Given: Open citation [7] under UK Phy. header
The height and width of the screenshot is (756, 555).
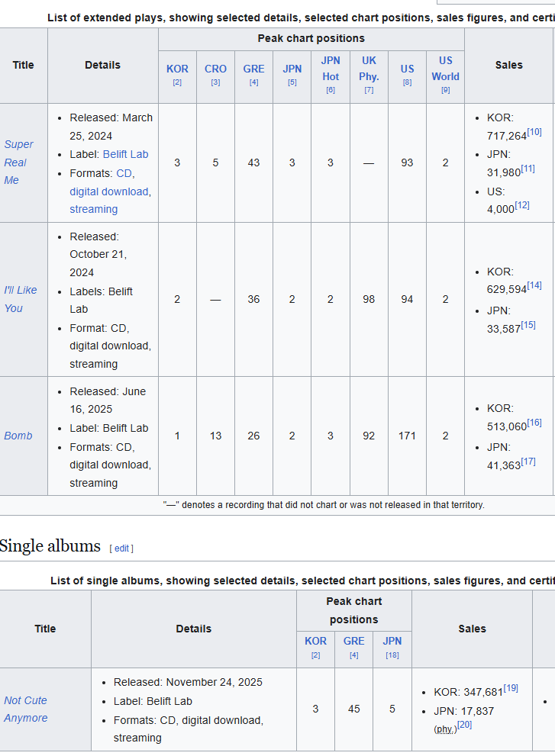Looking at the screenshot, I should point(369,90).
